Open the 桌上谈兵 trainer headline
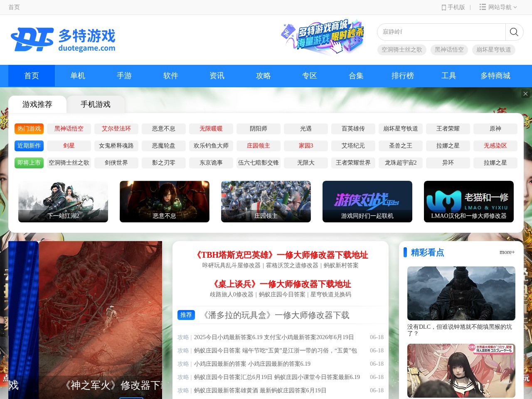Screen dimensions: 532x399 281,284
